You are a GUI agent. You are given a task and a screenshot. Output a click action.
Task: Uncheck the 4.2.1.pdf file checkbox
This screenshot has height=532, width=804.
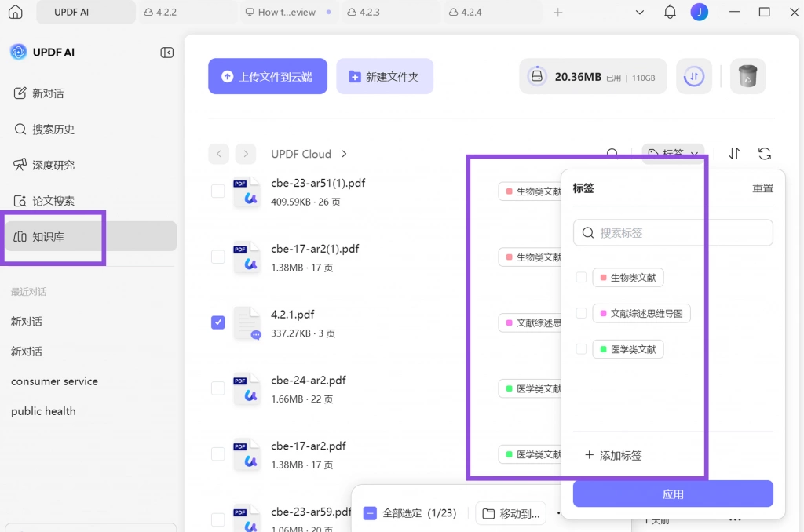[x=218, y=322]
